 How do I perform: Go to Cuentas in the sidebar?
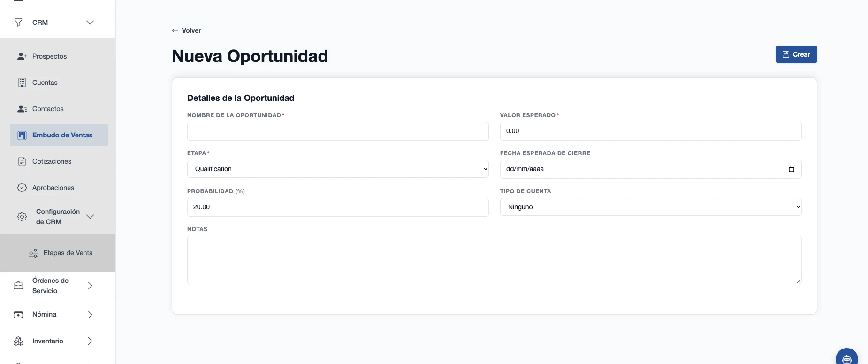(x=59, y=83)
